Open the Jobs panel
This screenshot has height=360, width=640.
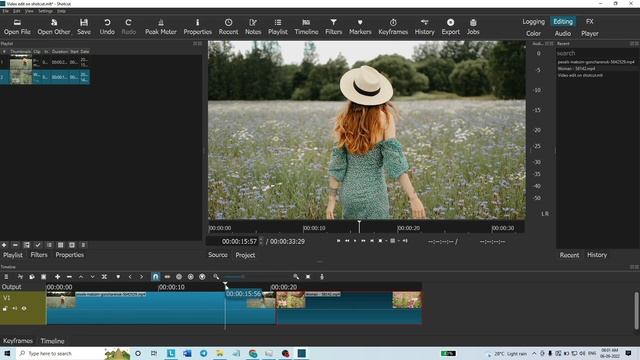point(473,27)
